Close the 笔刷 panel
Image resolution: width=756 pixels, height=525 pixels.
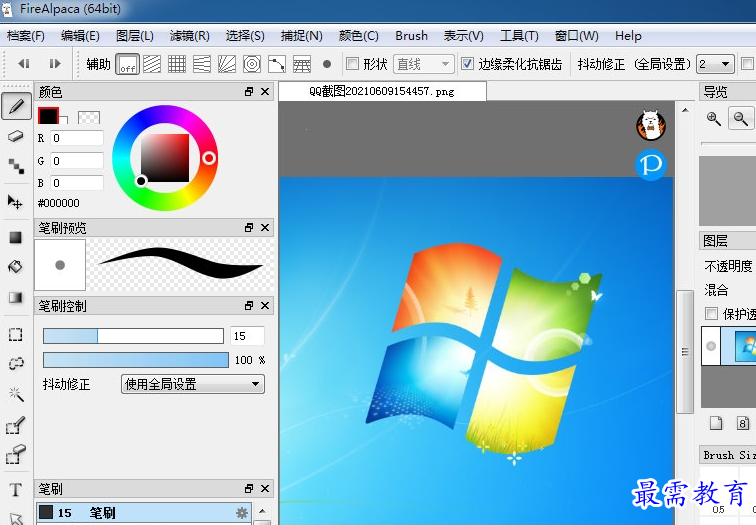(265, 489)
